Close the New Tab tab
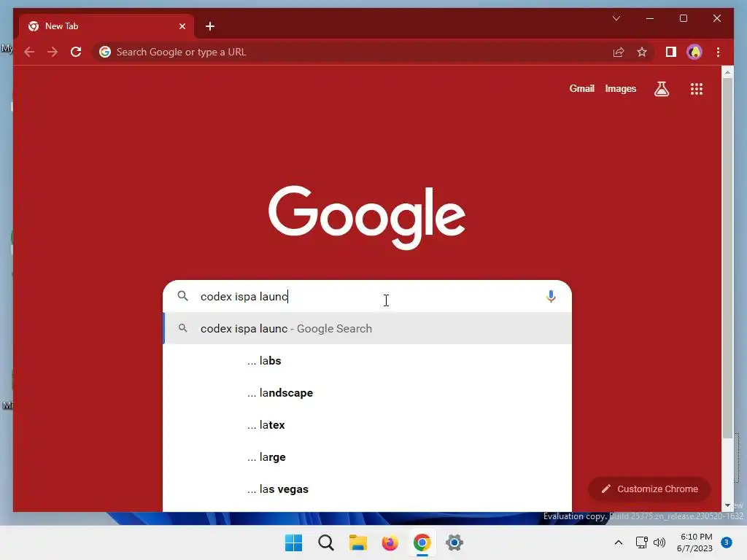This screenshot has height=560, width=747. coord(182,26)
